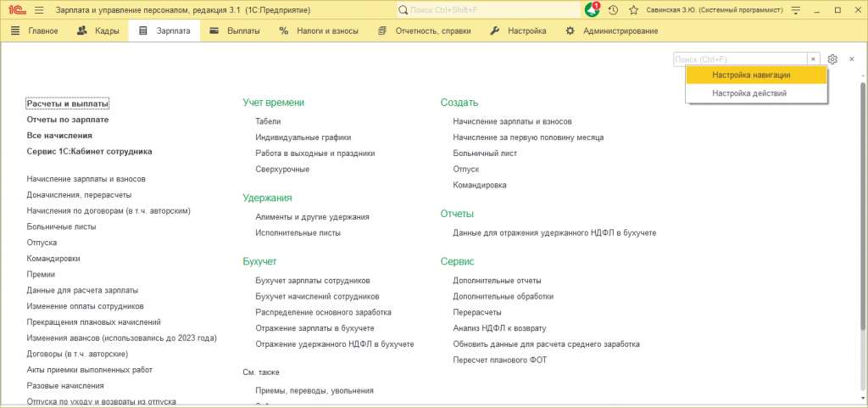
Task: Click the vertical scrollbar on the right
Action: tap(862, 204)
